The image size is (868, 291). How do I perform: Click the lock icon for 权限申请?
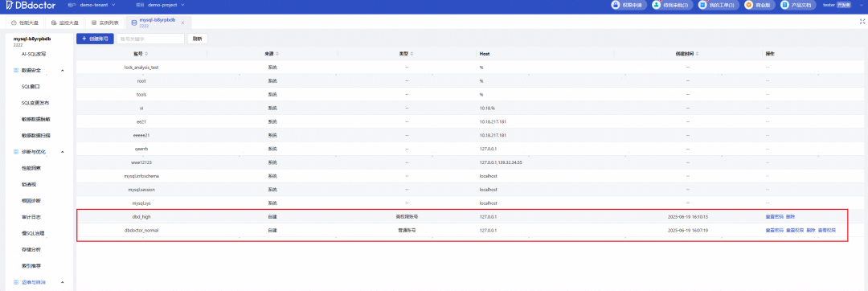pyautogui.click(x=616, y=5)
